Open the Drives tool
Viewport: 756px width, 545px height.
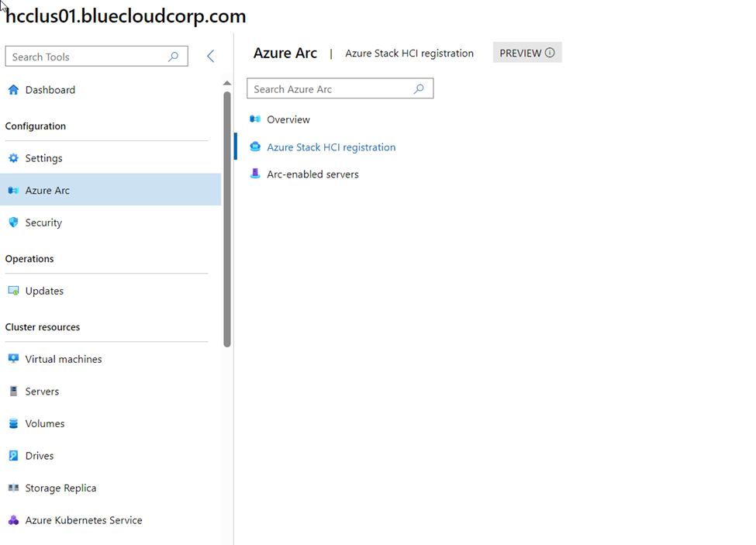click(x=110, y=455)
